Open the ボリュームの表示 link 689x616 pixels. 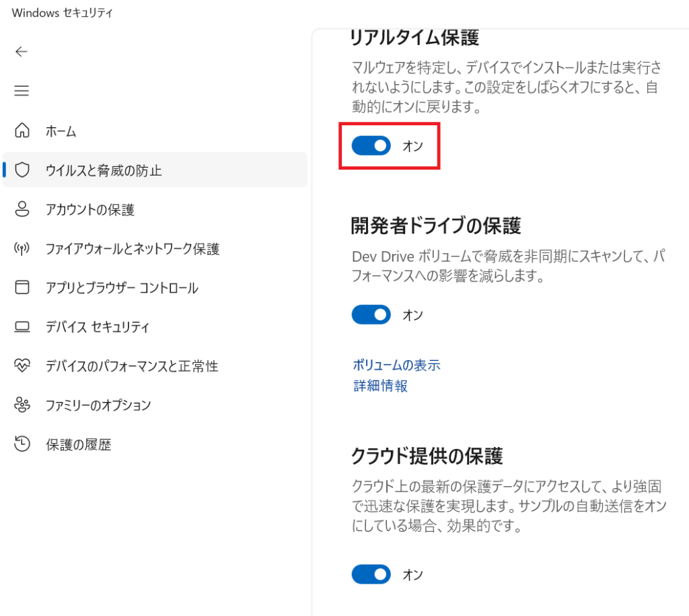[396, 365]
